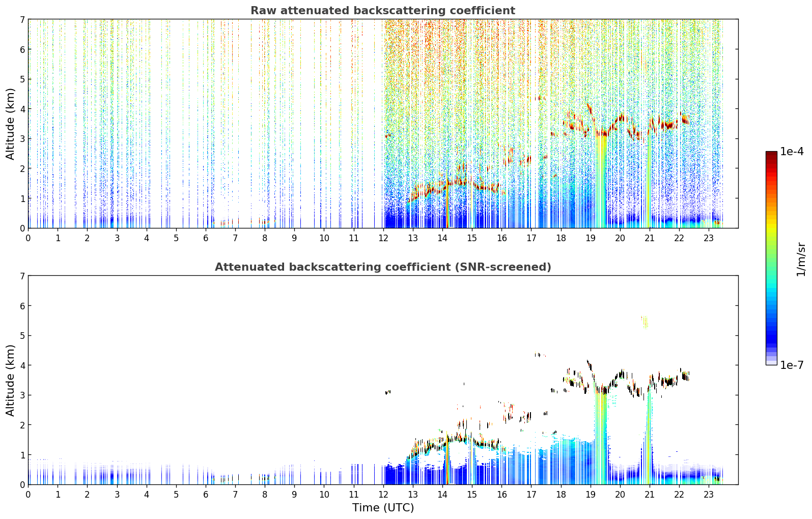Click hour 19 tick on lower plot
The width and height of the screenshot is (812, 519).
(x=590, y=494)
